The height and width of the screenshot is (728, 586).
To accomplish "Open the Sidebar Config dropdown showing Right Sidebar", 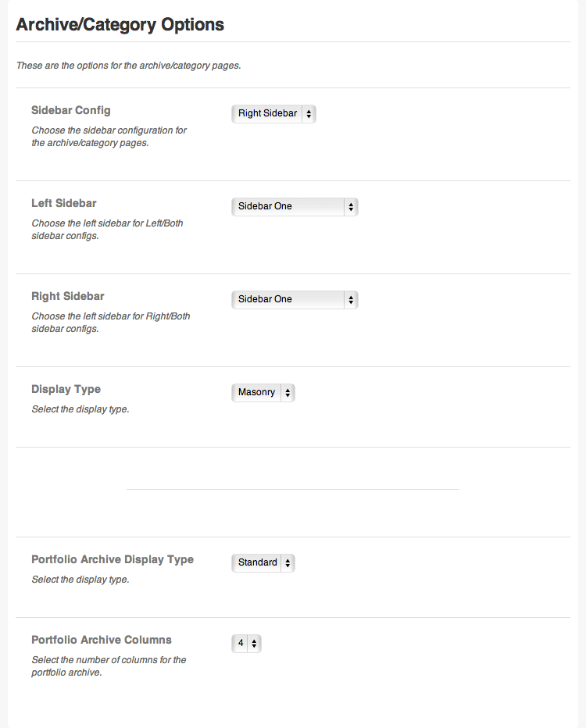I will (273, 114).
